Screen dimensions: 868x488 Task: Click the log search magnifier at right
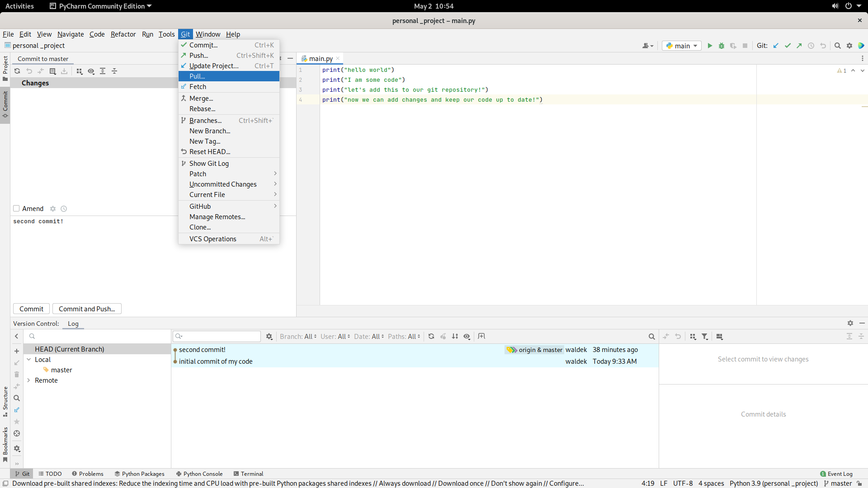click(651, 337)
